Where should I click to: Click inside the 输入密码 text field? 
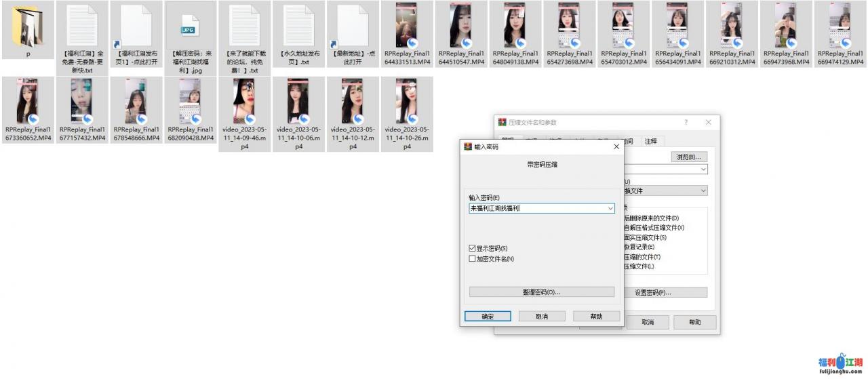536,209
